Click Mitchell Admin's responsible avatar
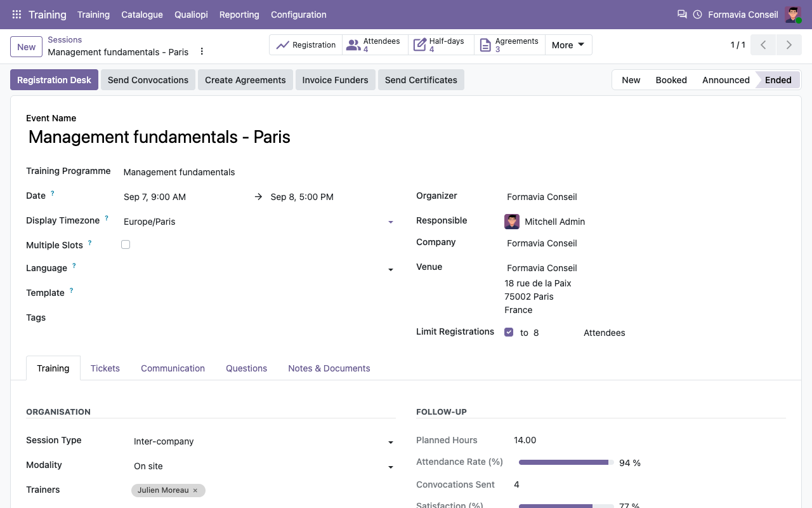The image size is (812, 508). [512, 222]
